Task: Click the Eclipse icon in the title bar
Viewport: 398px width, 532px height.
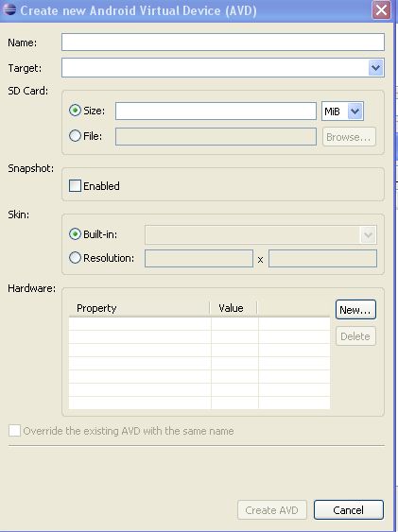Action: [x=9, y=9]
